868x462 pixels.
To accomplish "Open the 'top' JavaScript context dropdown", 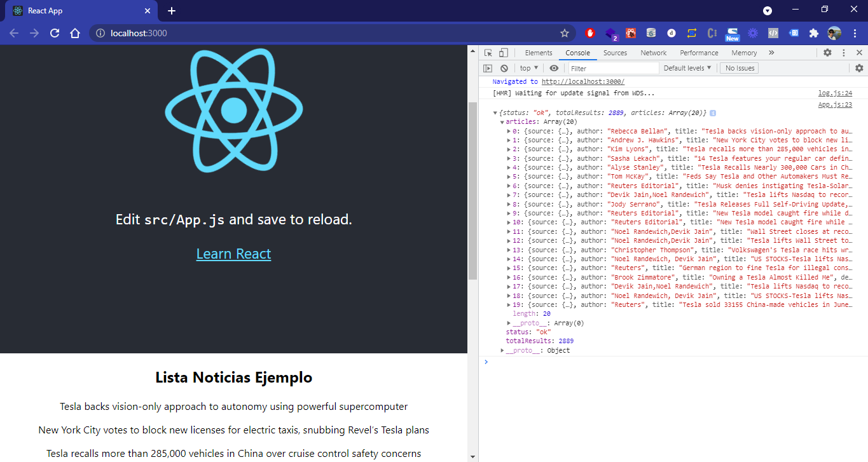I will [529, 68].
